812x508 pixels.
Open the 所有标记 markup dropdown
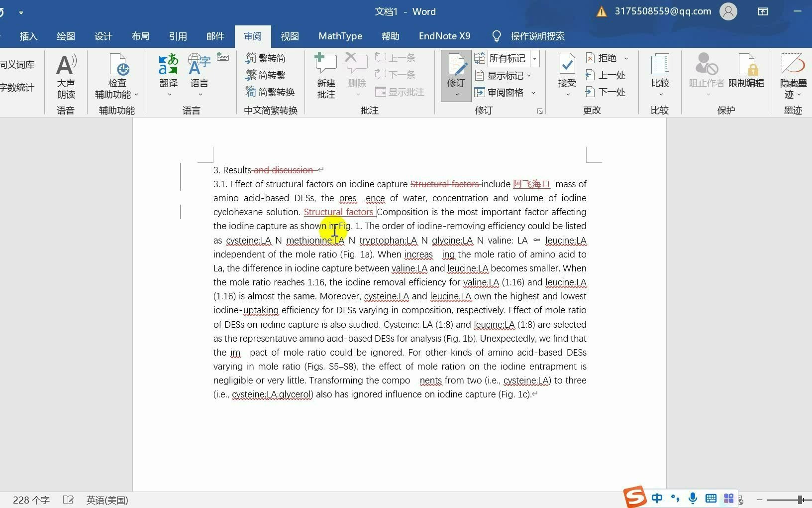click(x=534, y=58)
